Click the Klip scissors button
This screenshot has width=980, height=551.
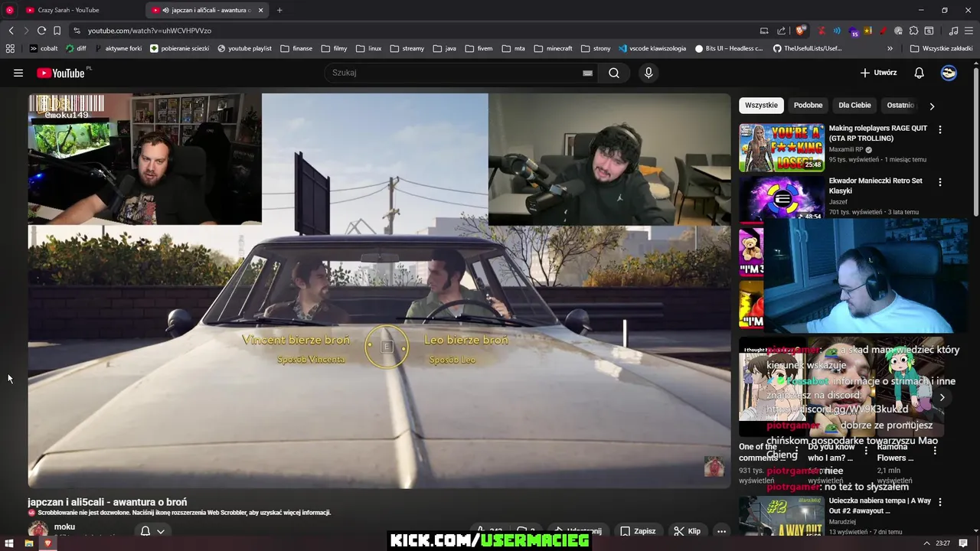[687, 531]
